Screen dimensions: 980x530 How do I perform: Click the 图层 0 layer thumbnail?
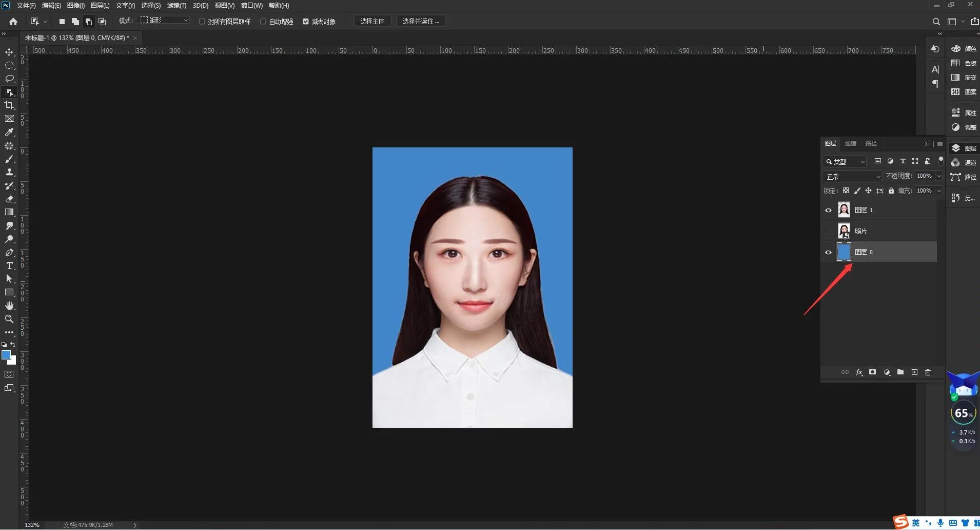click(x=845, y=252)
